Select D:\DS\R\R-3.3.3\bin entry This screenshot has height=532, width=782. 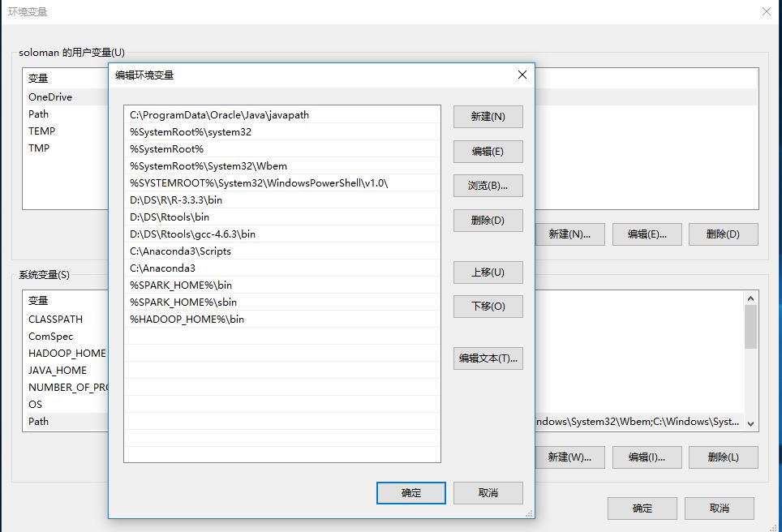coord(282,199)
